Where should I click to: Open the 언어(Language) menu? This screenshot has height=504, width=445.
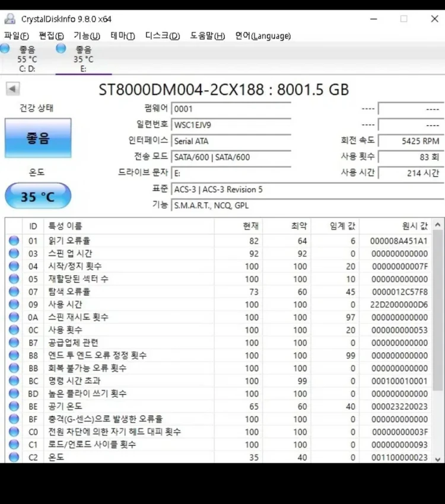pyautogui.click(x=263, y=36)
